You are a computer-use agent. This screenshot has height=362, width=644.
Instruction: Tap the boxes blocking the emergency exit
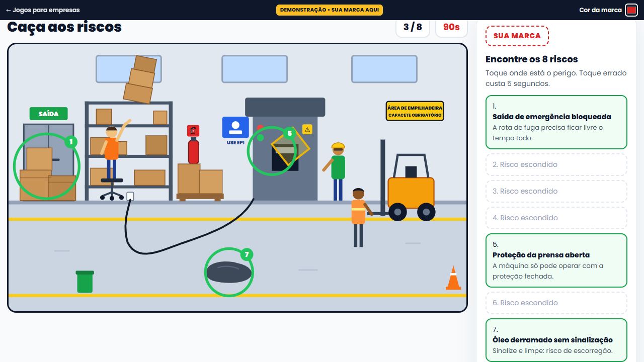pos(47,174)
